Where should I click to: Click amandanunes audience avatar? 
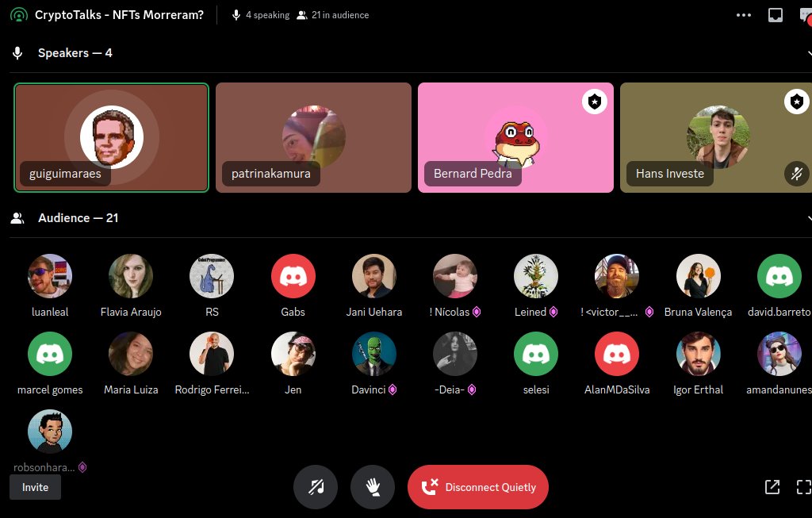(779, 354)
